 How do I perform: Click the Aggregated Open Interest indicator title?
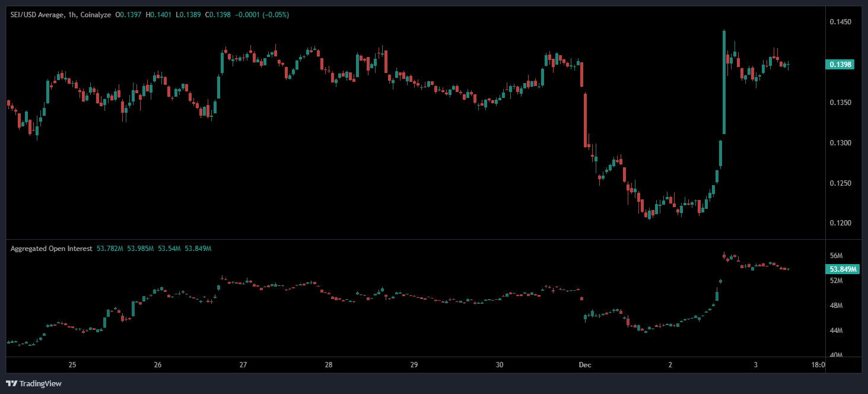pos(51,249)
